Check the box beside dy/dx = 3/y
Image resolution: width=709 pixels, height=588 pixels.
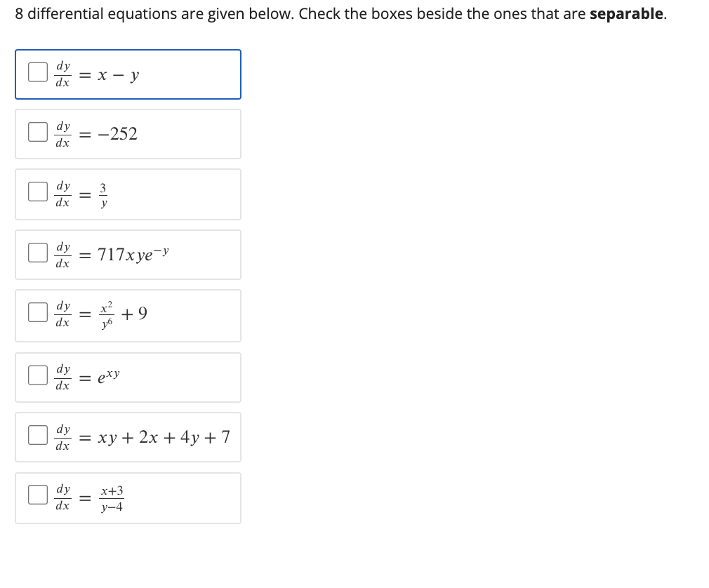click(37, 191)
